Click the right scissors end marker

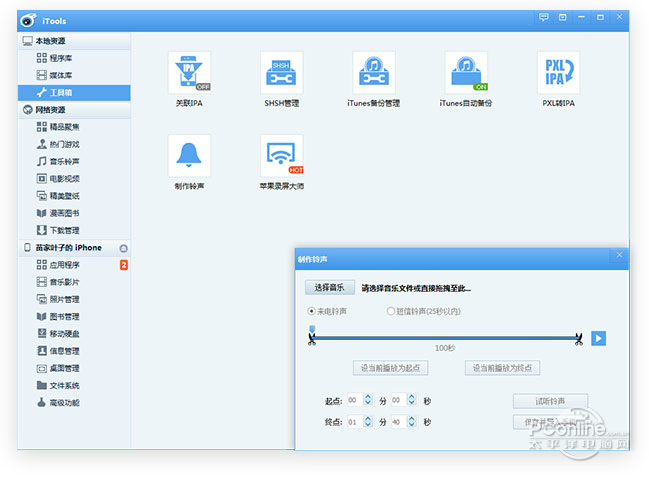579,339
